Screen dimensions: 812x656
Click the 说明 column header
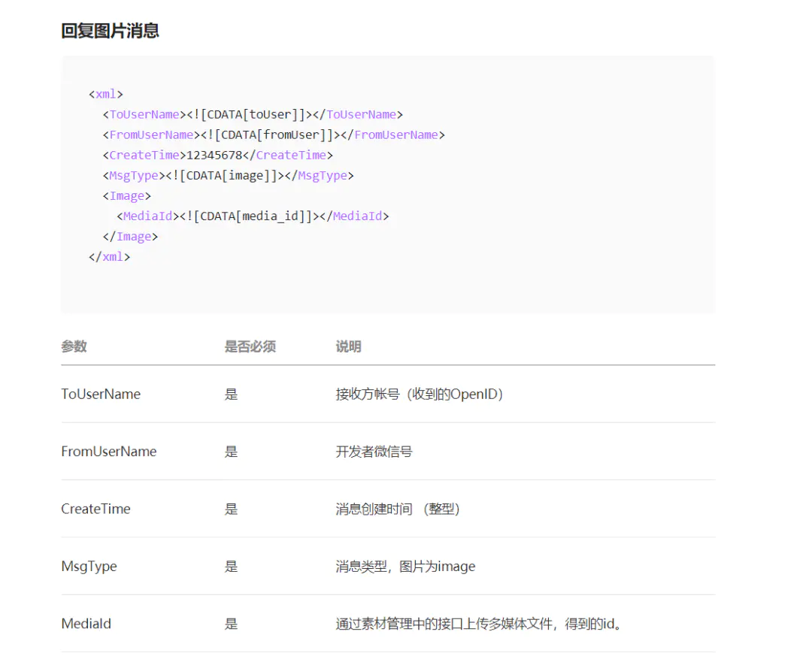coord(349,346)
